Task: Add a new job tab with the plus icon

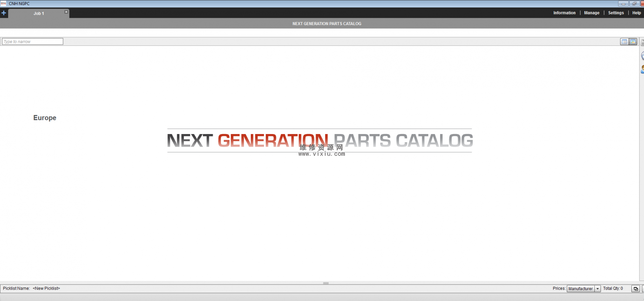Action: 4,13
